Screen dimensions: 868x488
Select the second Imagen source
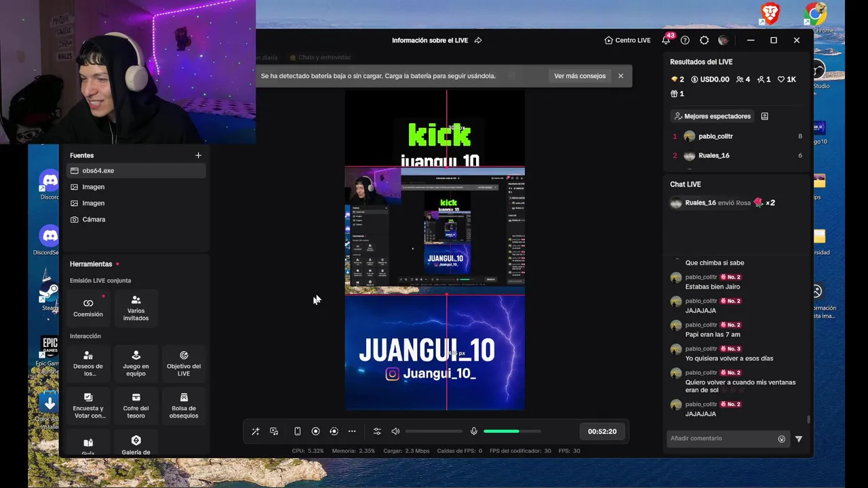click(136, 203)
